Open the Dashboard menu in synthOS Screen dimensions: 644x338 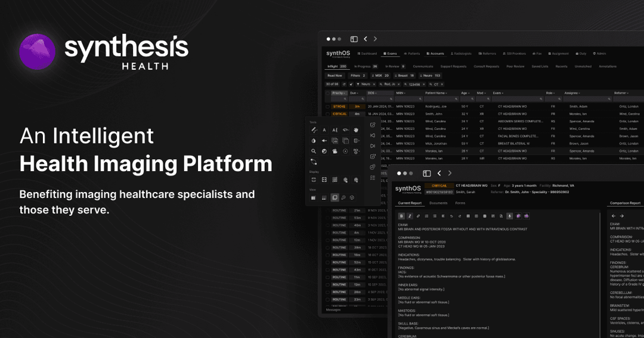tap(367, 54)
